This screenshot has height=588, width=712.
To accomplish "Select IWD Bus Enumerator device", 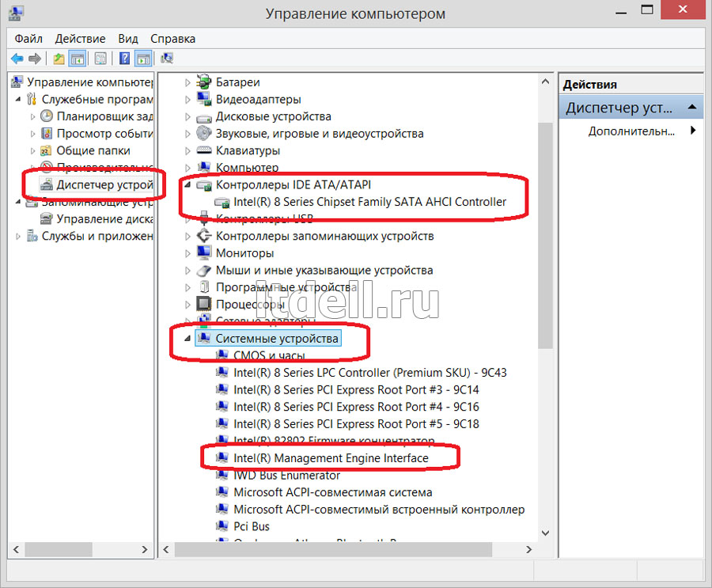I will 286,476.
